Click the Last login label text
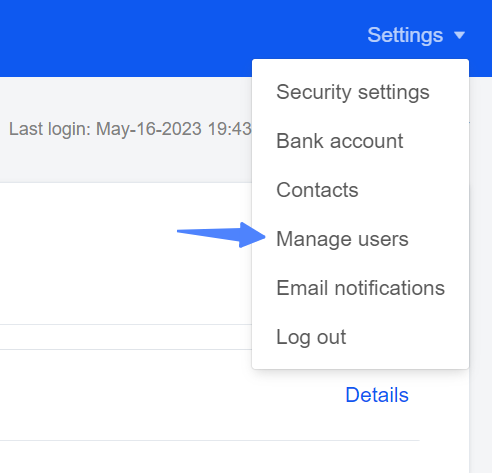Image resolution: width=492 pixels, height=473 pixels. (x=50, y=129)
